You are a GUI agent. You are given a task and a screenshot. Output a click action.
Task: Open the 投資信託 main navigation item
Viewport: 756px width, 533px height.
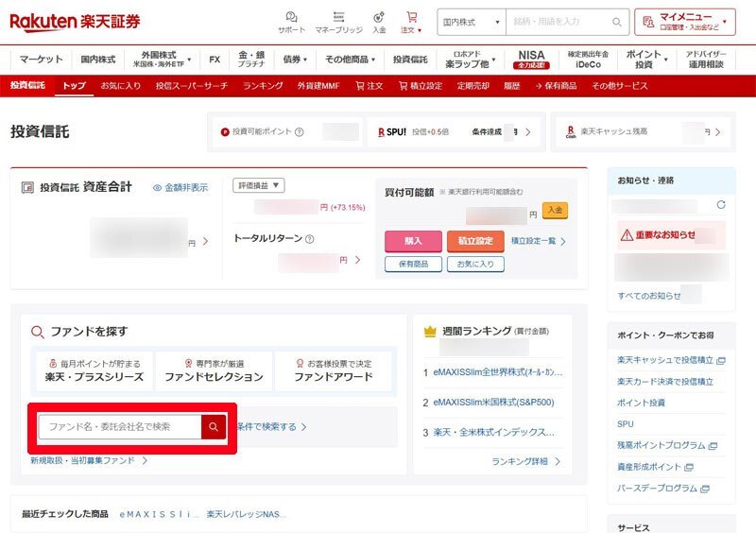[410, 60]
